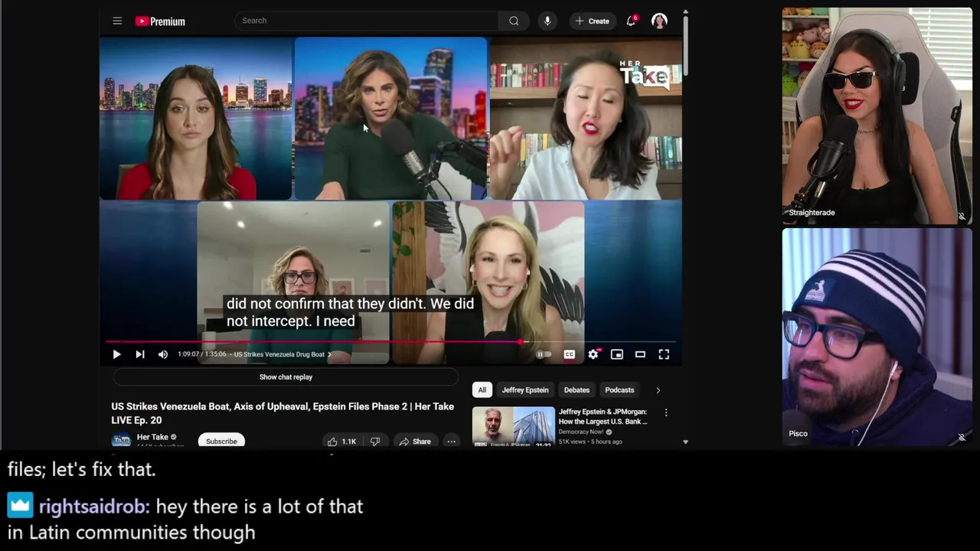Click page scrollbar up arrow
Viewport: 980px width, 551px height.
[685, 12]
